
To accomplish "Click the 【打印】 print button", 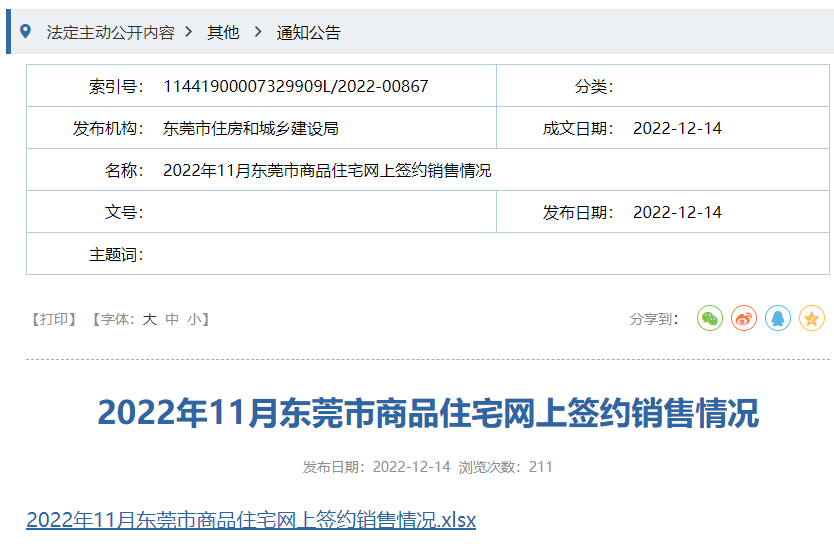I will [x=53, y=319].
